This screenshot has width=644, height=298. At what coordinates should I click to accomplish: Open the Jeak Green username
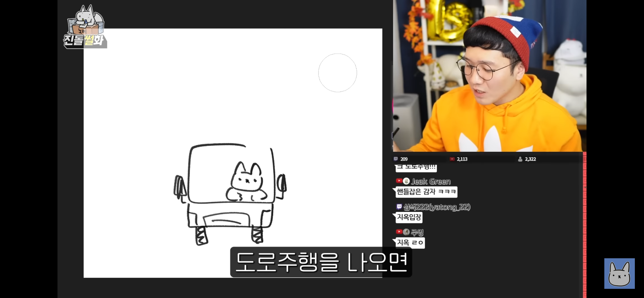[431, 181]
